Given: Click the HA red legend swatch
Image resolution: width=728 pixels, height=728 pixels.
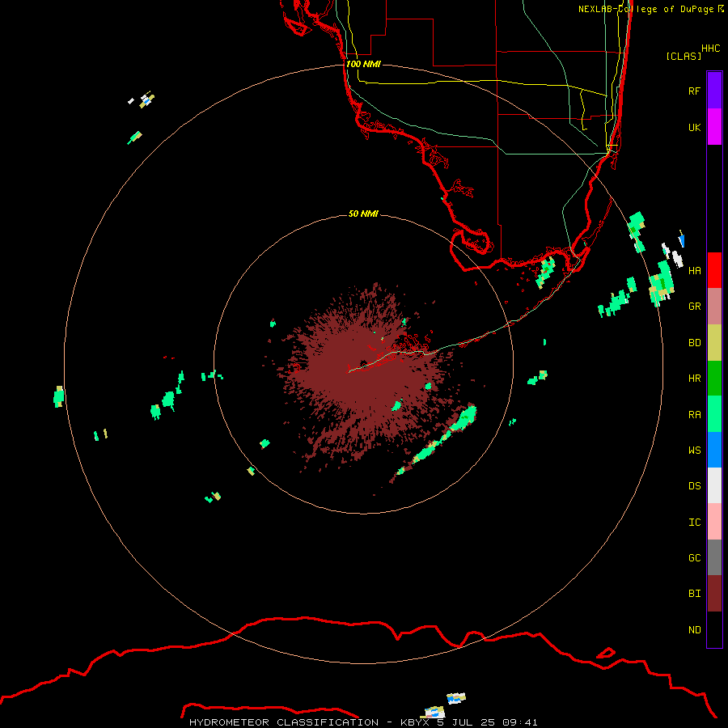Looking at the screenshot, I should pyautogui.click(x=714, y=270).
